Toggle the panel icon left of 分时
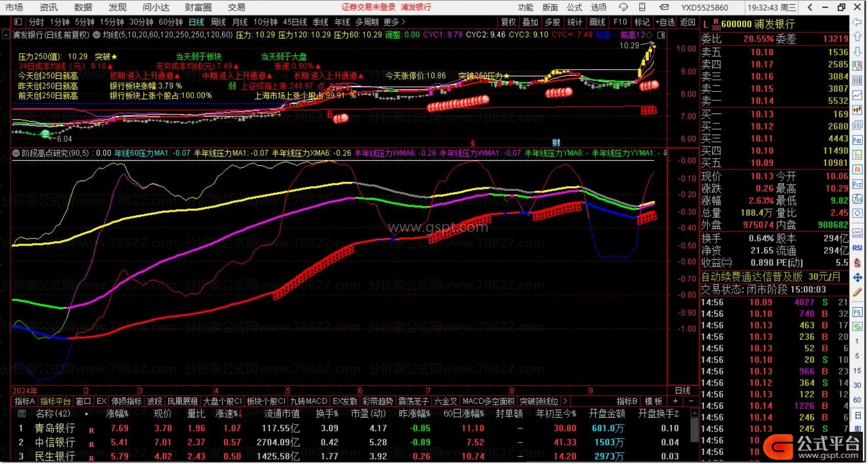 click(x=18, y=22)
